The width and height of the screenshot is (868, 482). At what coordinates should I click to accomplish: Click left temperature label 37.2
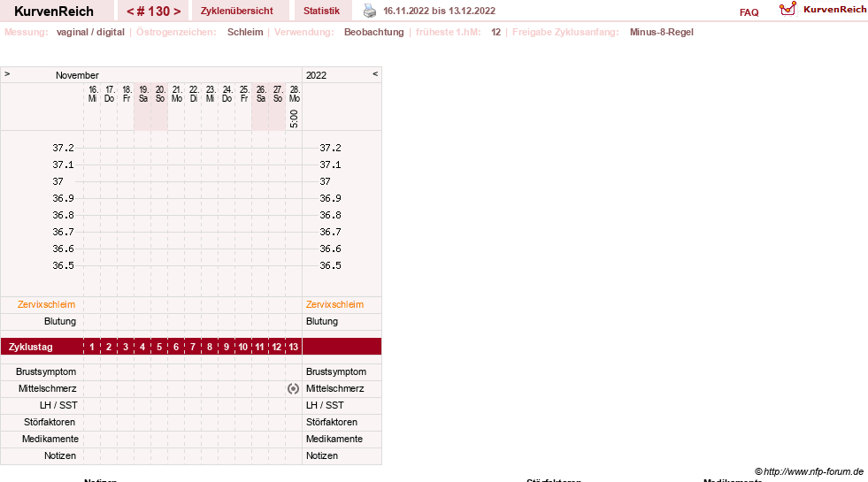(63, 148)
